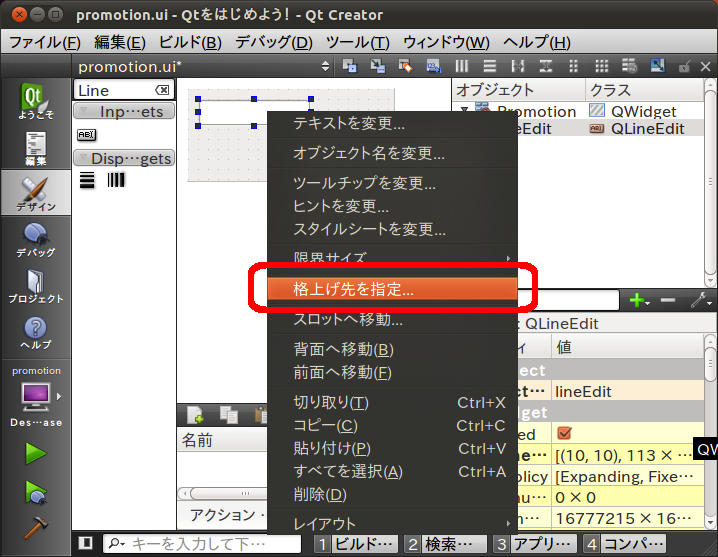Click the green Run button

click(x=36, y=453)
